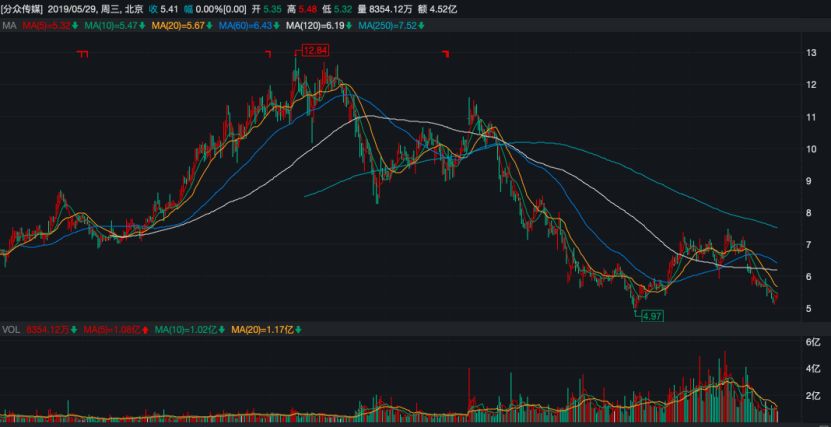
Task: Click the 2亿 volume axis label
Action: pyautogui.click(x=813, y=396)
